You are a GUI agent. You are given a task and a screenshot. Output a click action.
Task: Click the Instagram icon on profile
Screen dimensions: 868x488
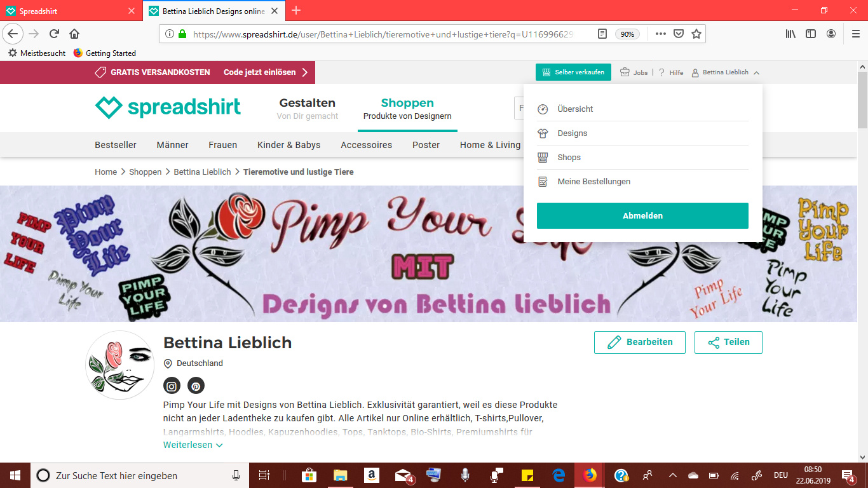pyautogui.click(x=172, y=386)
